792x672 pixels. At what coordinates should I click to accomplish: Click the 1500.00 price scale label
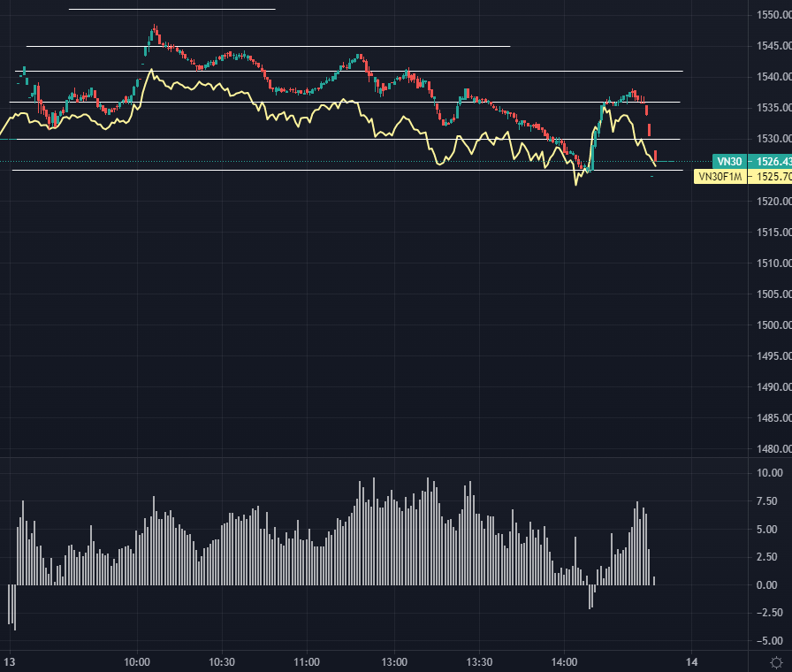pos(767,325)
